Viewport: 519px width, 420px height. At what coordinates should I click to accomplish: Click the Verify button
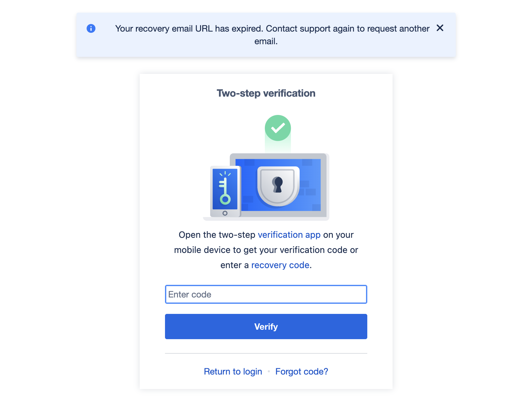pos(266,327)
